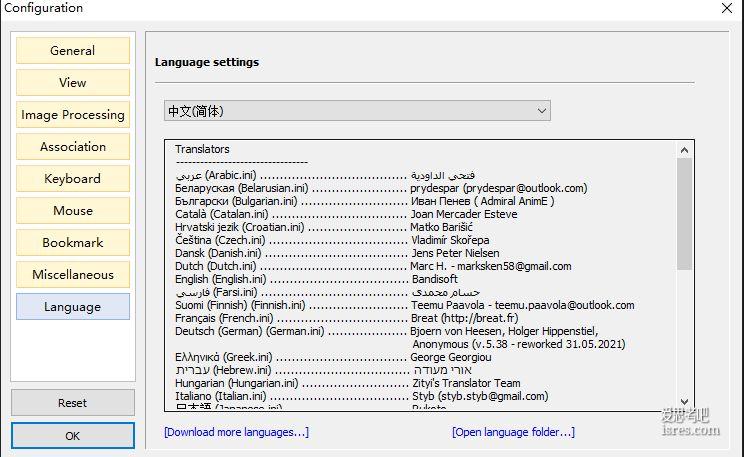Image resolution: width=744 pixels, height=457 pixels.
Task: Click the Greek.ini row by George Georgiou
Action: tap(333, 357)
